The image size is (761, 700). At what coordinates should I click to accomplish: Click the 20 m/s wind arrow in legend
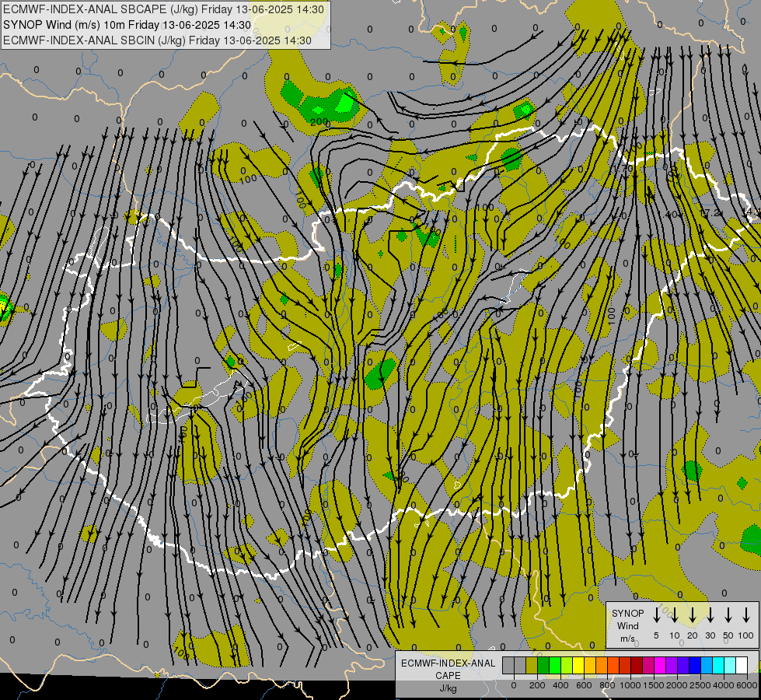pyautogui.click(x=693, y=614)
